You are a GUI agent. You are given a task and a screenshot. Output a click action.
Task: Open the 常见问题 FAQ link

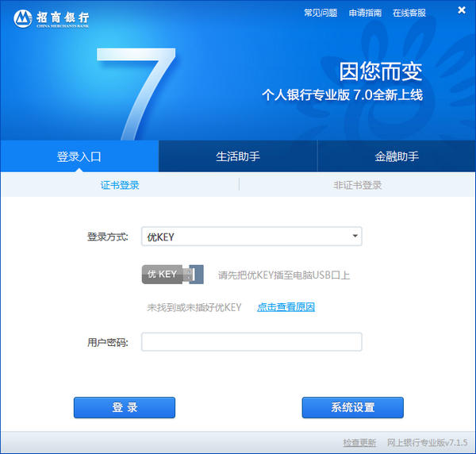tap(321, 13)
